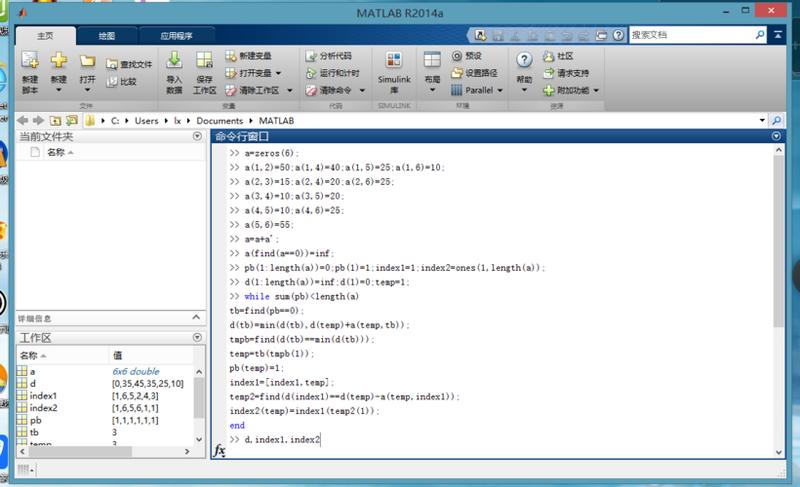Click the 搜索文档 search input field

point(691,35)
